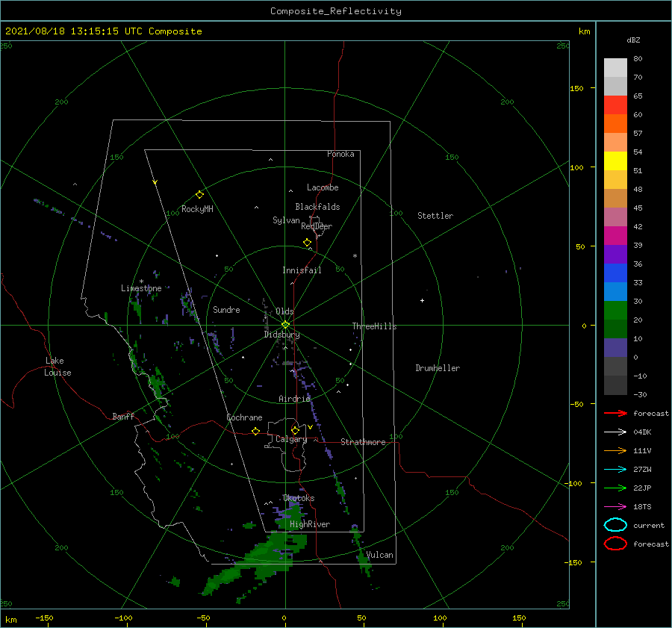Click the RedDeer city label
Image resolution: width=672 pixels, height=628 pixels.
coord(317,226)
